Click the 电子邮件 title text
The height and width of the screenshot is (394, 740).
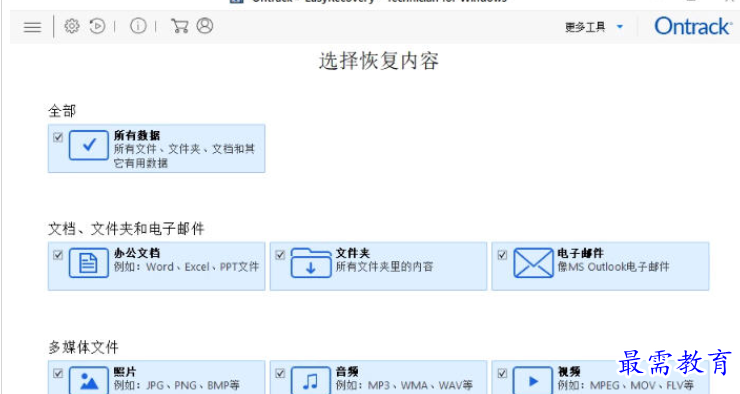pos(580,253)
